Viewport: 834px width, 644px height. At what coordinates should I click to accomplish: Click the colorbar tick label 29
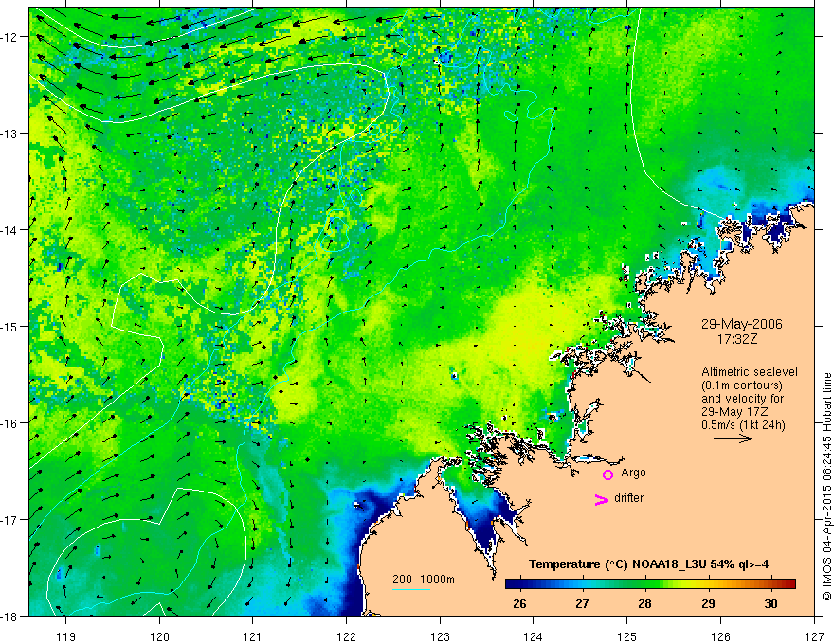tap(708, 603)
